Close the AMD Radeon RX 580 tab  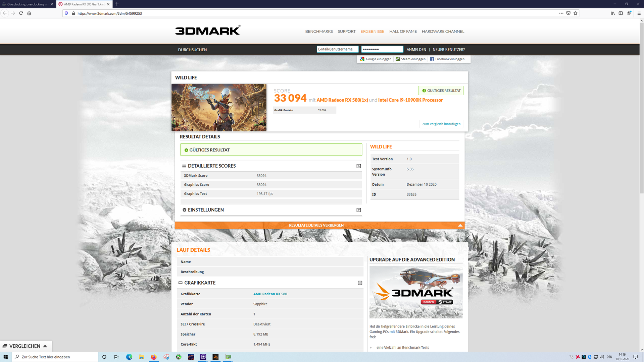click(108, 4)
